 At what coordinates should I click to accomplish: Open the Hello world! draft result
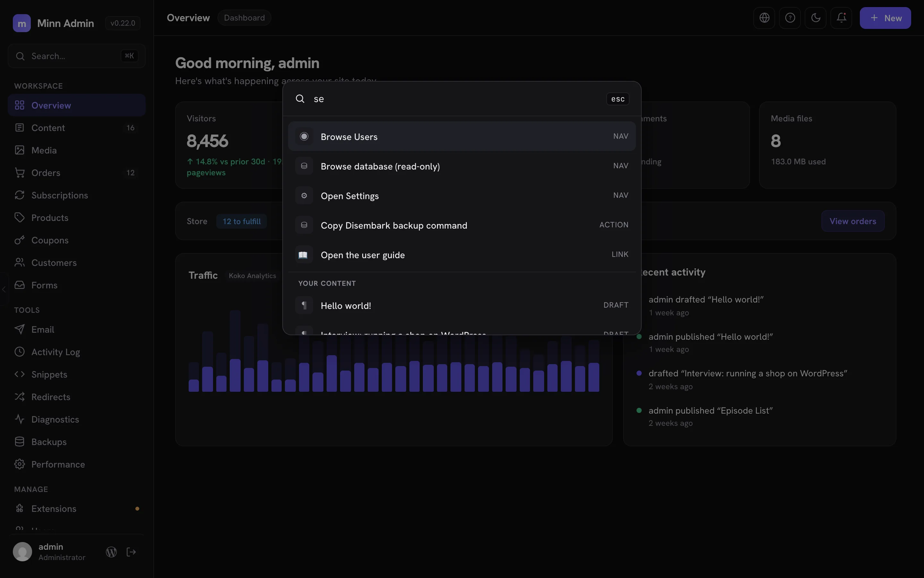tap(462, 305)
